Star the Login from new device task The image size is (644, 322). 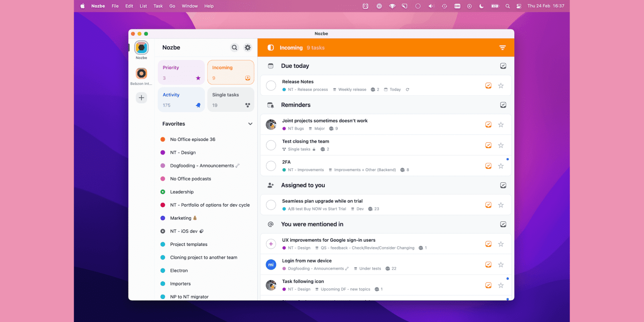[501, 265]
